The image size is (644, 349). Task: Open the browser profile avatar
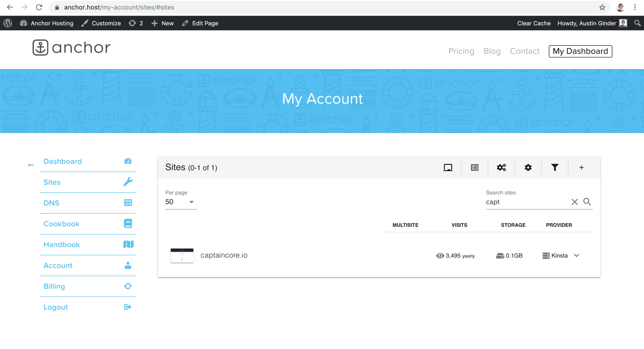click(620, 7)
